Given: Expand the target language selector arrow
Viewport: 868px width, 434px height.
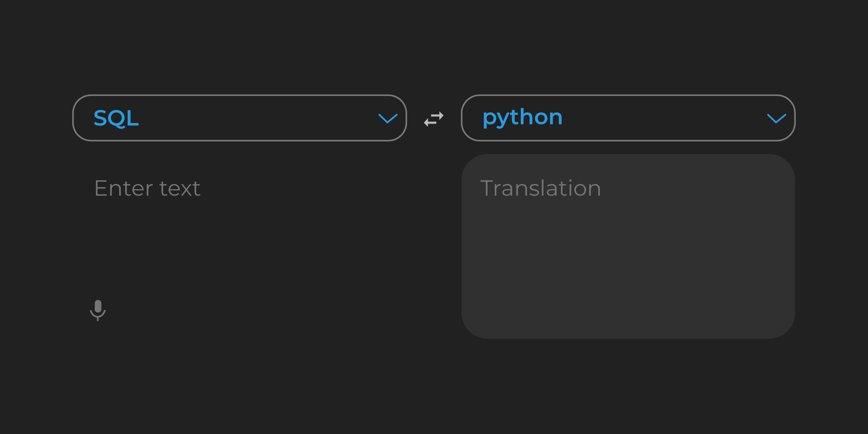Looking at the screenshot, I should coord(776,118).
